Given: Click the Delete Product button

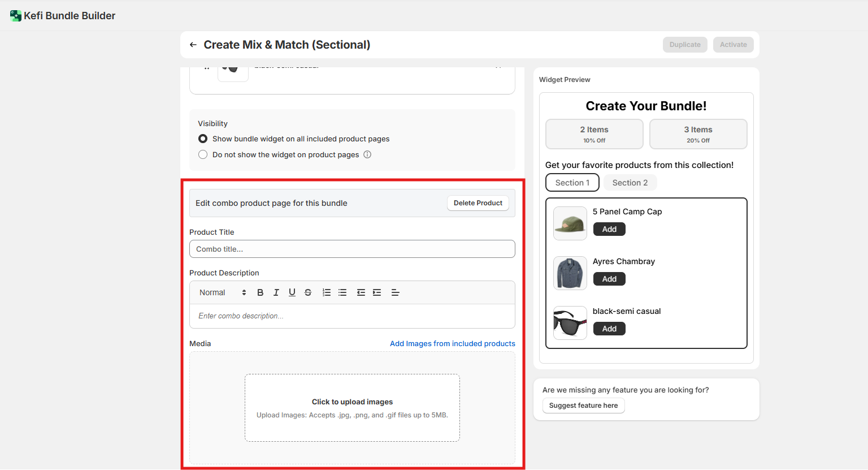Looking at the screenshot, I should 478,203.
